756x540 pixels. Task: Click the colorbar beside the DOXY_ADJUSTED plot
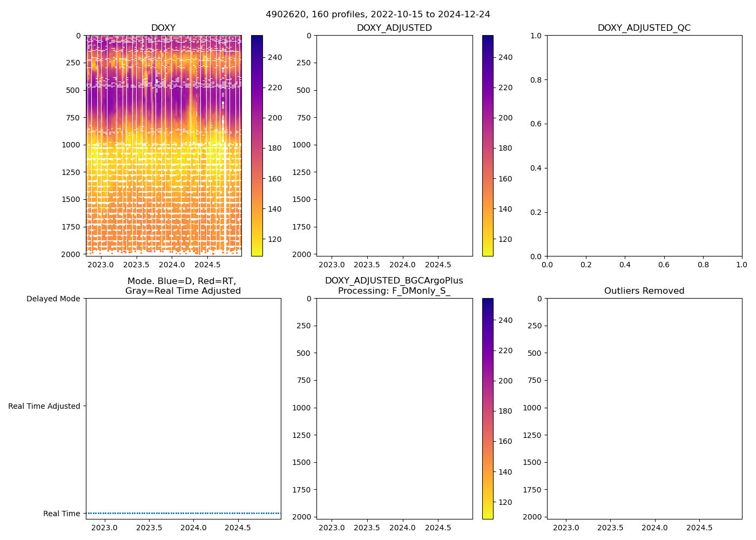pyautogui.click(x=488, y=146)
